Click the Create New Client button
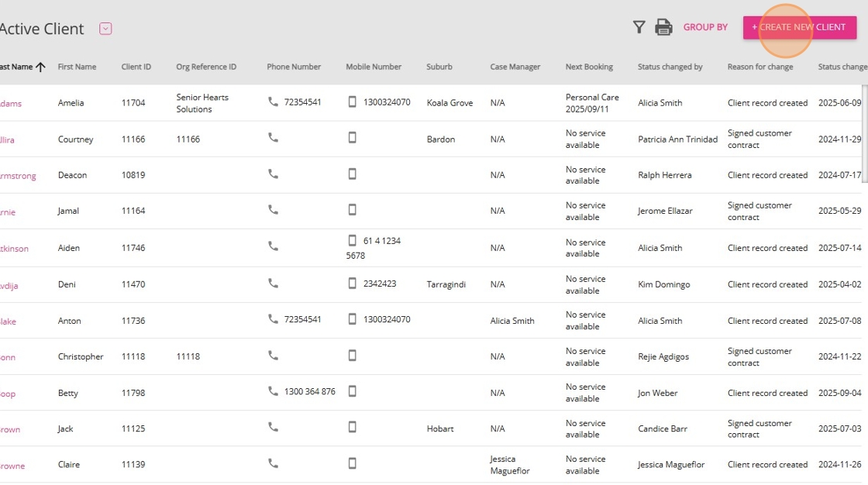Image resolution: width=868 pixels, height=485 pixels. (x=799, y=28)
